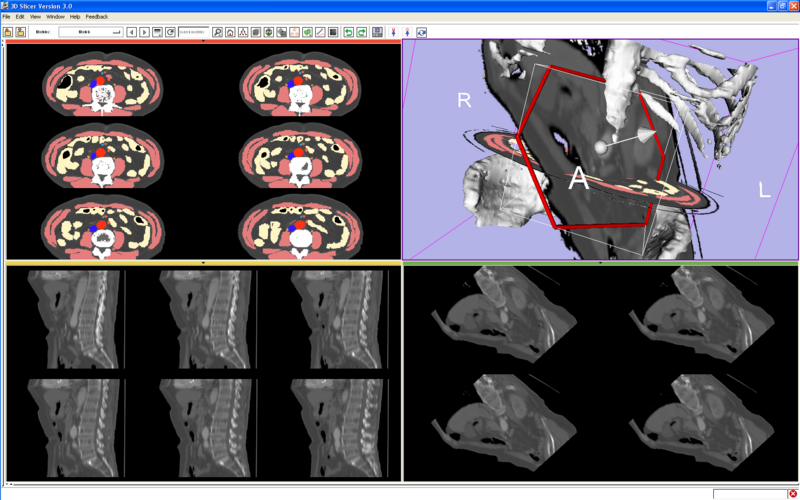Image resolution: width=800 pixels, height=500 pixels.
Task: Open the Feedback menu
Action: 96,17
